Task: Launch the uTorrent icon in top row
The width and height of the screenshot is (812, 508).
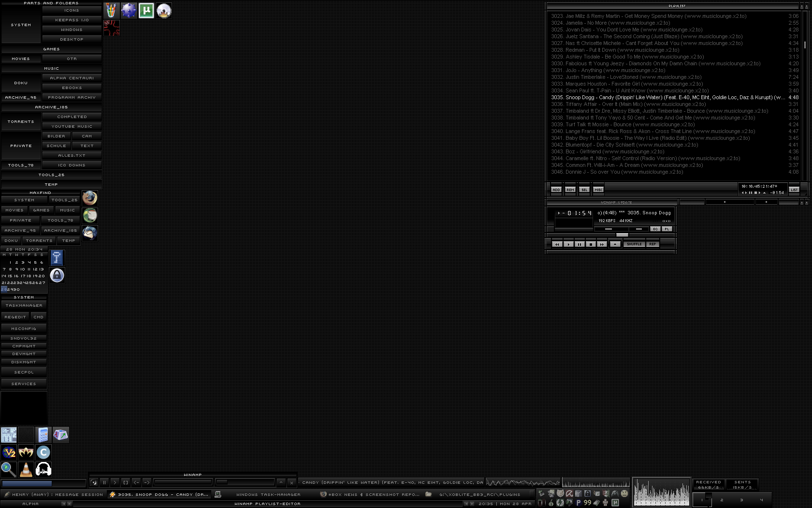Action: coord(146,10)
